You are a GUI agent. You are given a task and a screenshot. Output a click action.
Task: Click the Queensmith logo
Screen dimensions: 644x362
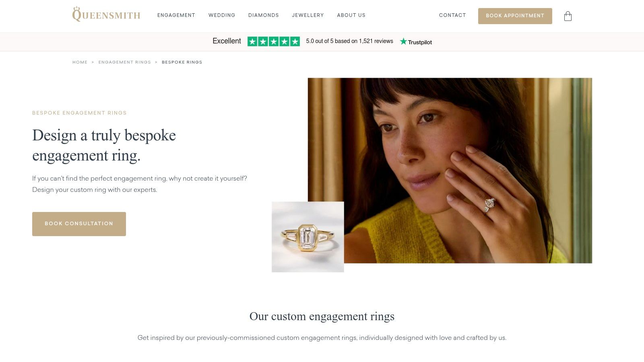coord(106,15)
